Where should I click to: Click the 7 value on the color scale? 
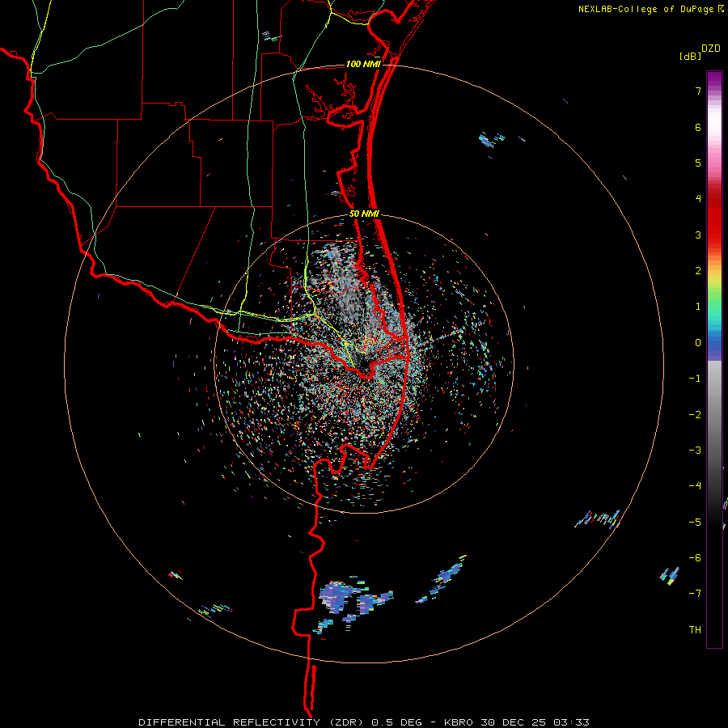tap(698, 91)
